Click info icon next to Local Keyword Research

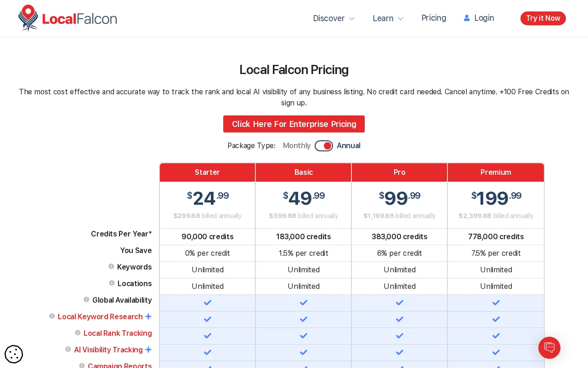point(52,316)
